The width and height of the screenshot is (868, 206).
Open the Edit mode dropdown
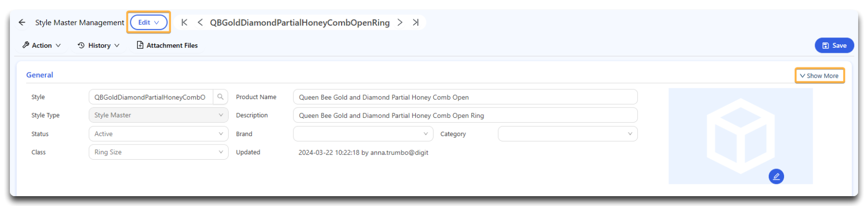(149, 23)
